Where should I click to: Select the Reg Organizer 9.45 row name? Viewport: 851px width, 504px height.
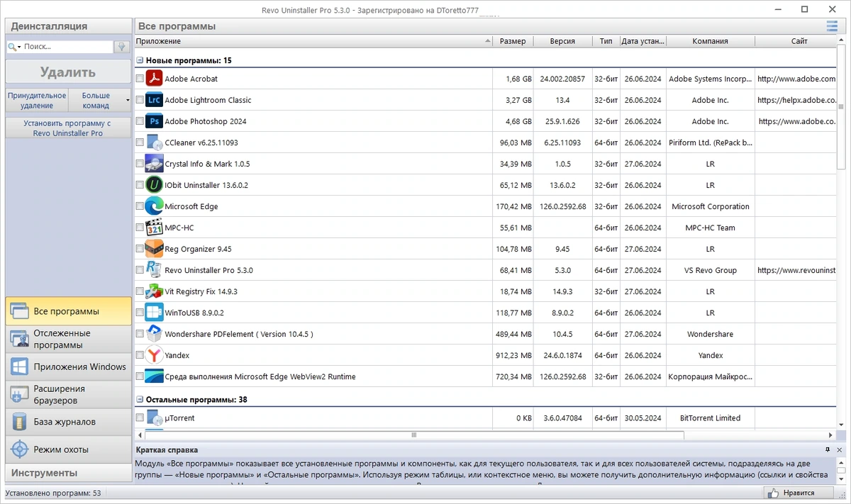(198, 249)
